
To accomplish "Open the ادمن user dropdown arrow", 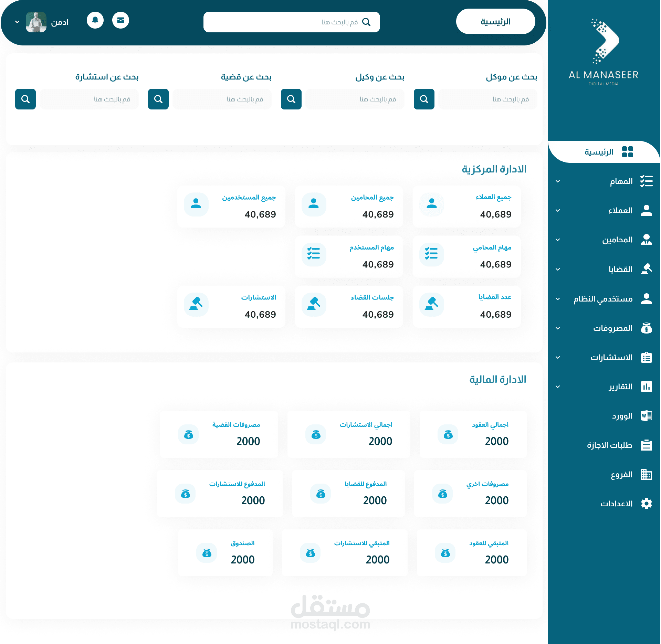I will pyautogui.click(x=17, y=22).
